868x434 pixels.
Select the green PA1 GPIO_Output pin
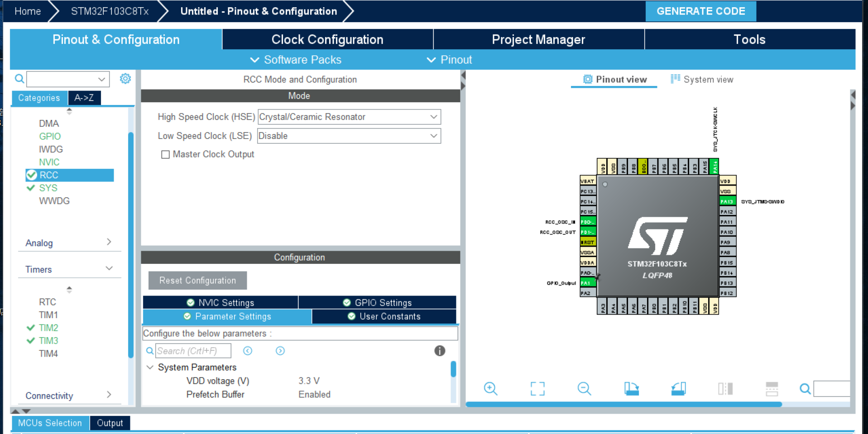588,283
